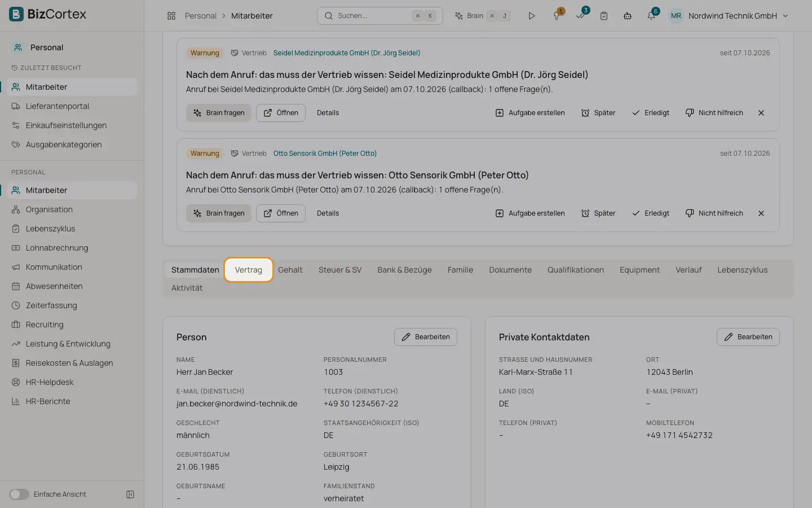Open the Lebenszyklus tab in employee record
Viewport: 812px width, 508px height.
tap(742, 270)
